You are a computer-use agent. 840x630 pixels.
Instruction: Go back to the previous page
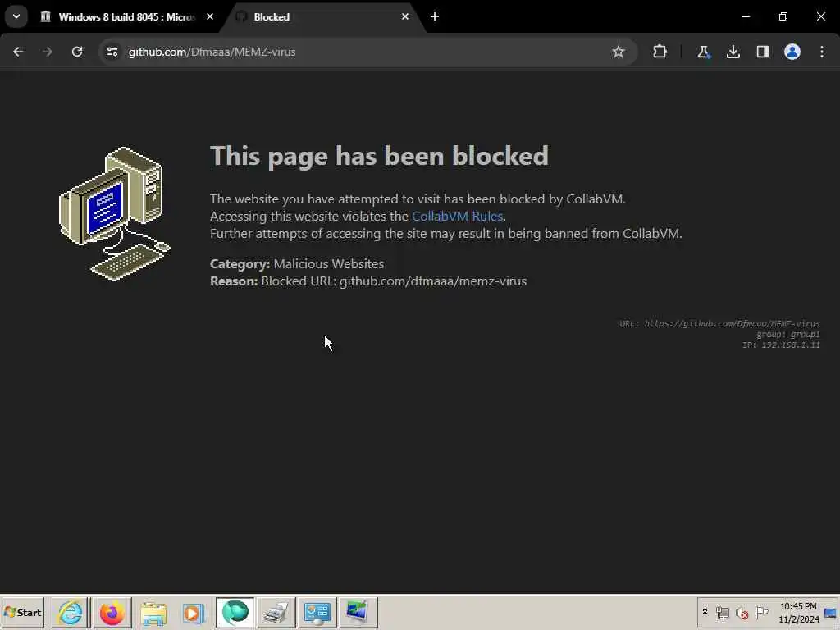click(x=18, y=52)
